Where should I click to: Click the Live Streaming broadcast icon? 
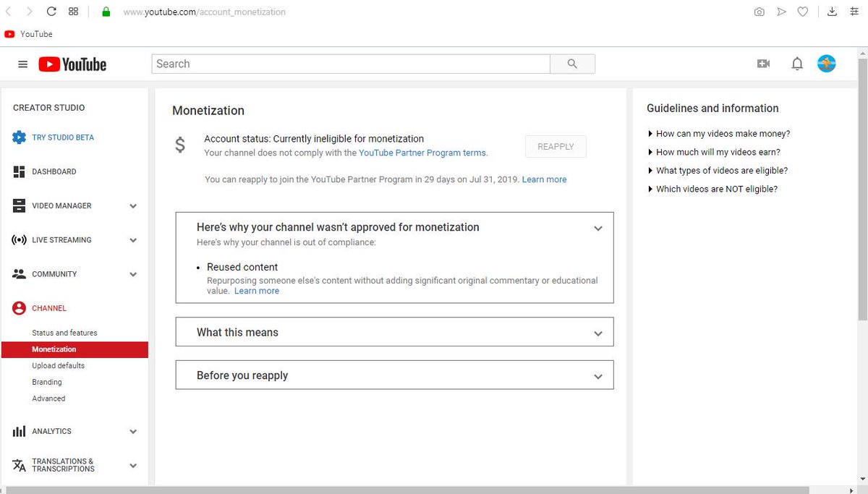(x=20, y=240)
